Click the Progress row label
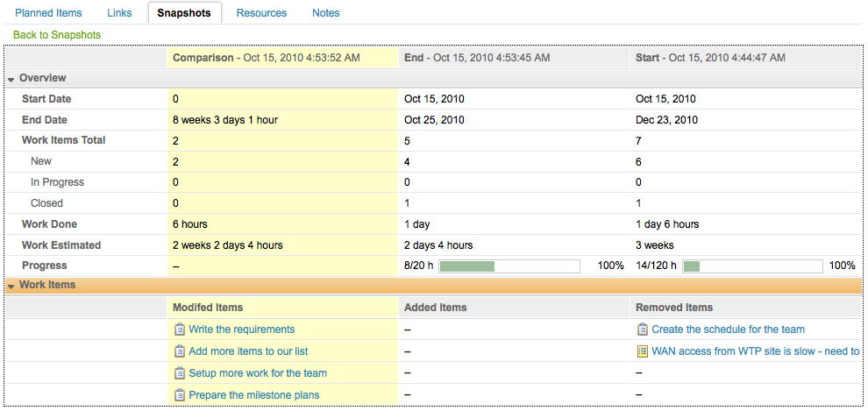Screen dimensions: 868x411 (45, 266)
